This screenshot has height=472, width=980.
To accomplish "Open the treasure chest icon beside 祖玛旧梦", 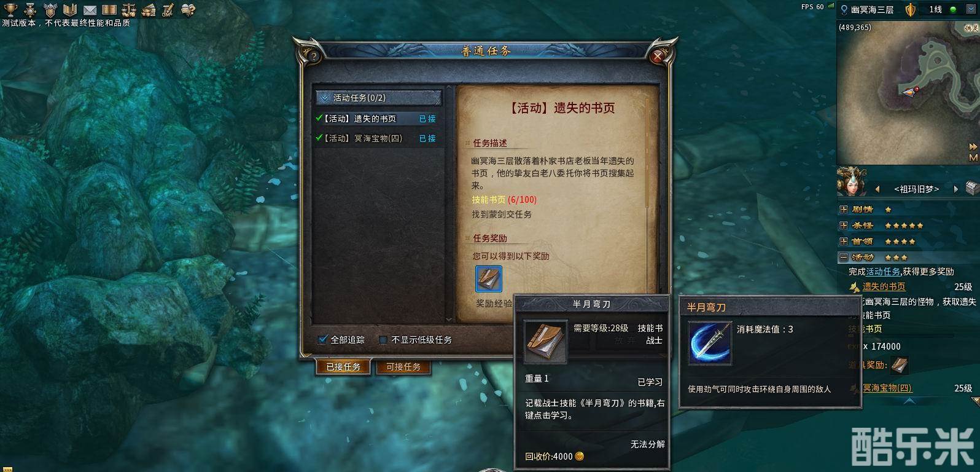I will click(x=972, y=189).
